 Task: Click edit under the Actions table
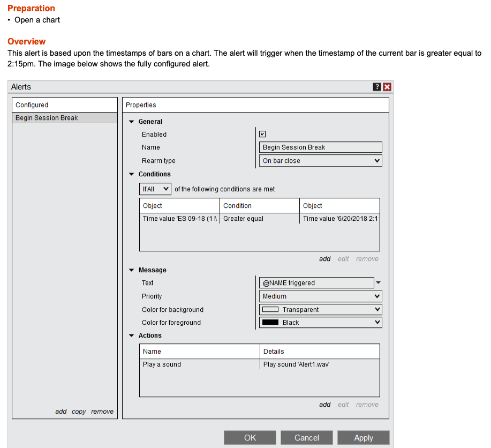pyautogui.click(x=343, y=405)
